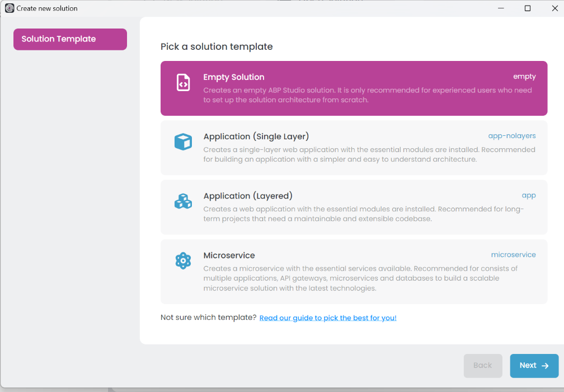564x392 pixels.
Task: Click the Microservice atom icon
Action: point(183,261)
